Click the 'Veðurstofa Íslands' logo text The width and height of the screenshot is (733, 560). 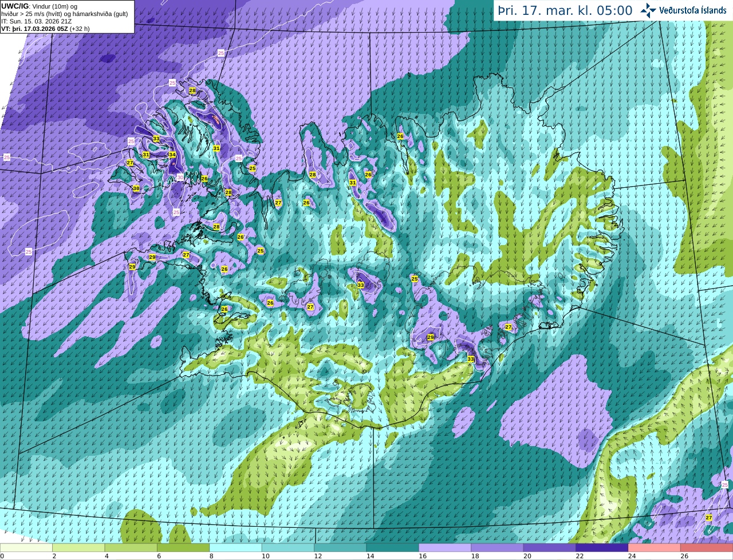coord(693,10)
